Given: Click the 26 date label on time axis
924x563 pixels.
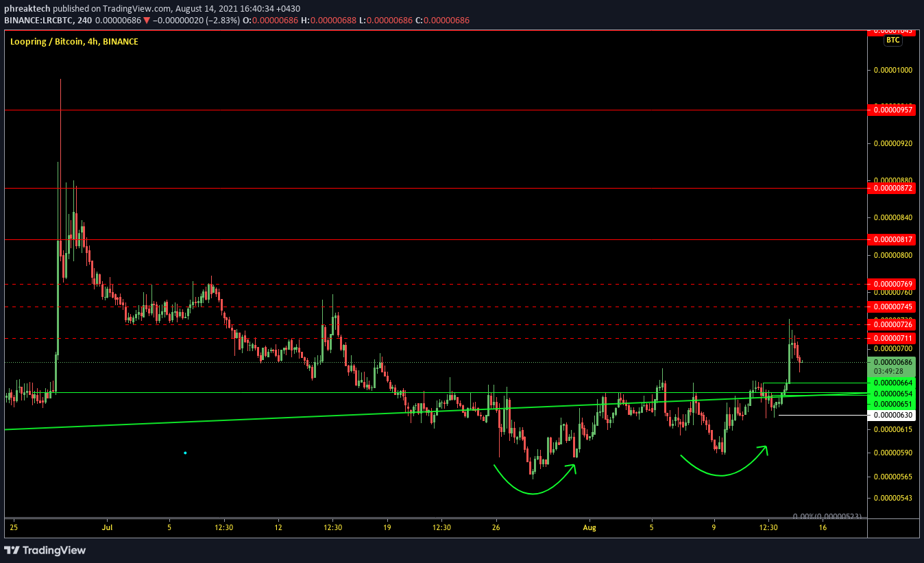Looking at the screenshot, I should click(496, 528).
